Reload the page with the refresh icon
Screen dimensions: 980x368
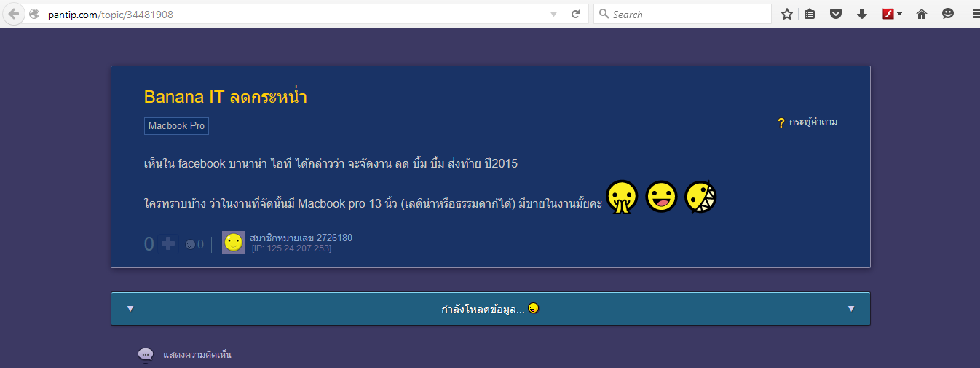[x=575, y=14]
